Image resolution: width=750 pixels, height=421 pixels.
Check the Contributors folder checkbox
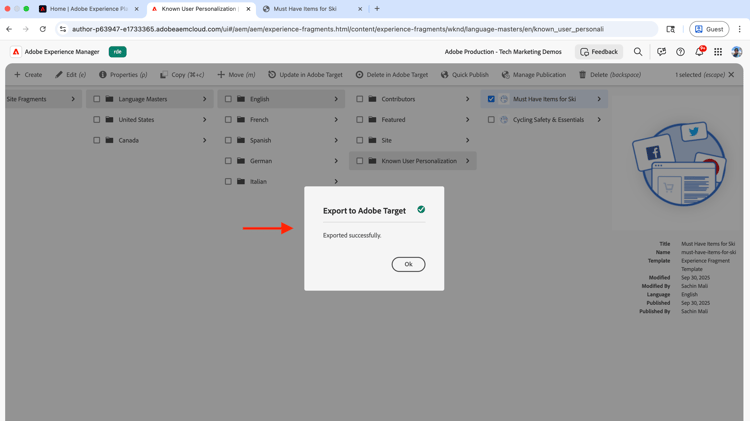click(x=360, y=99)
